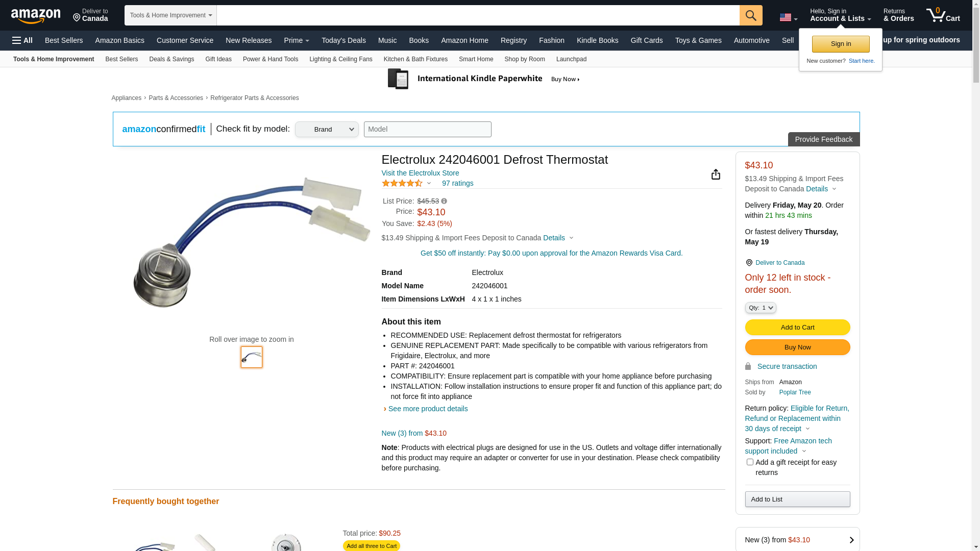Click the star rating icons

click(x=402, y=183)
